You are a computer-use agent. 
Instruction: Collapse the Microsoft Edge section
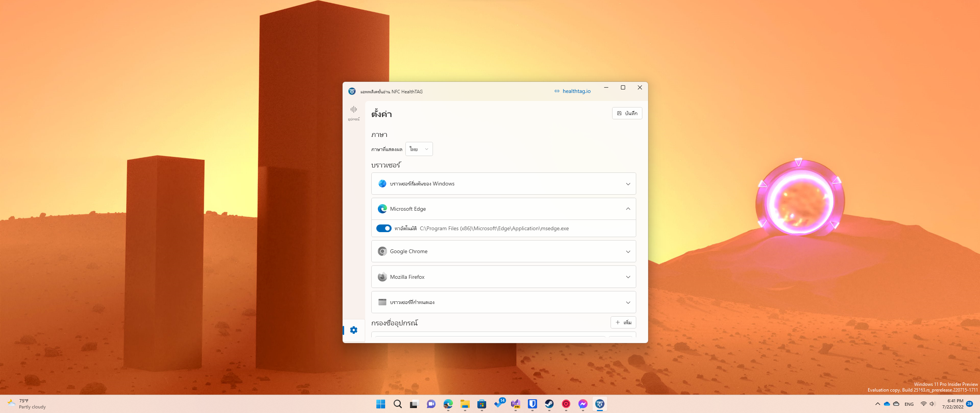503,209
